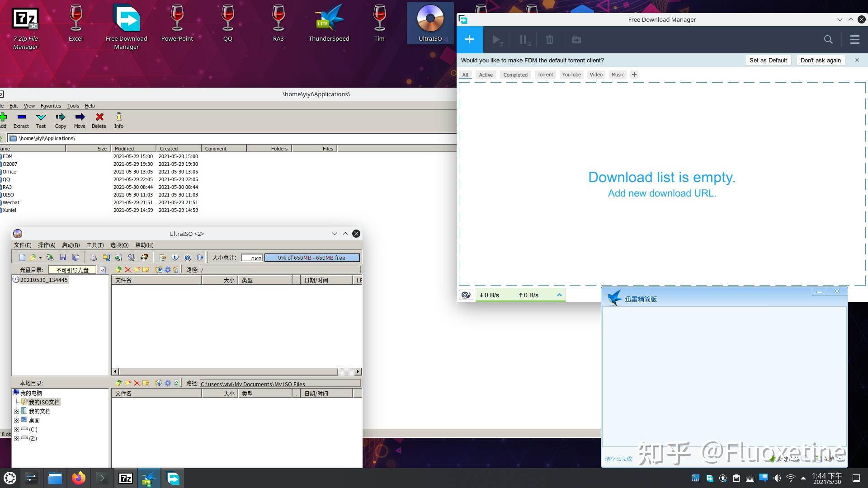The height and width of the screenshot is (488, 868).
Task: Click Move in the 7-Zip toolbar
Action: pos(80,121)
